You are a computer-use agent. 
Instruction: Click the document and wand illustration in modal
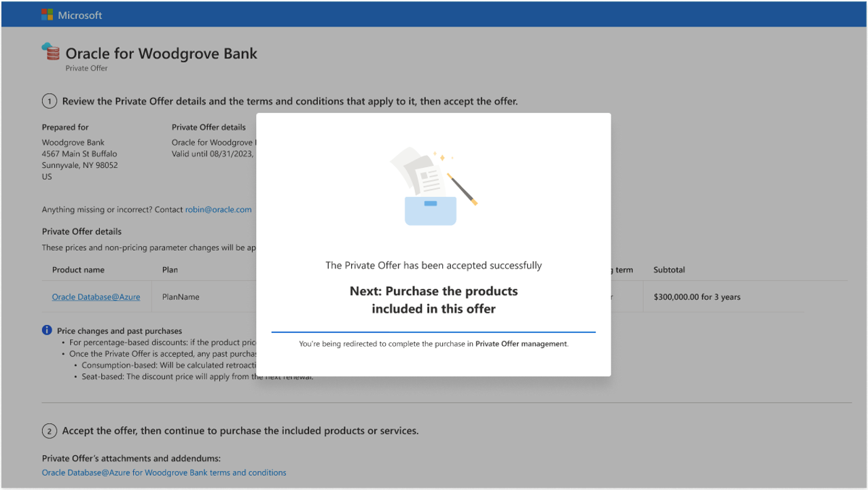point(433,183)
